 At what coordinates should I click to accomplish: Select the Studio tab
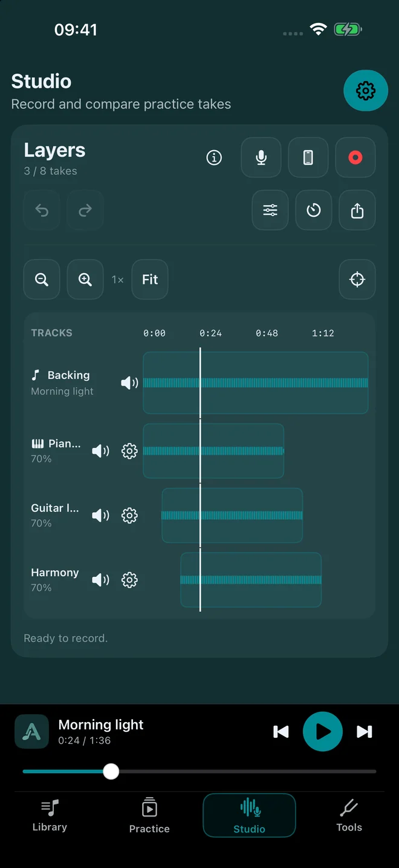(x=249, y=815)
